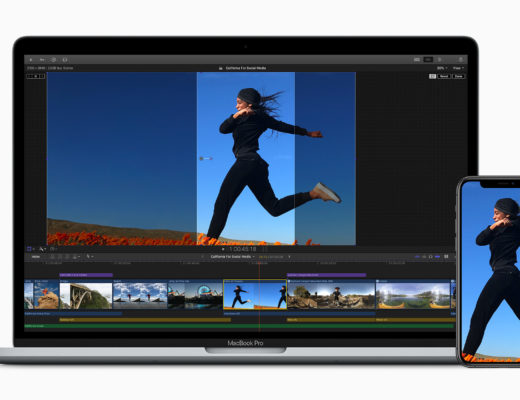
Task: Select the arched bridge clip thumbnail
Action: [x=86, y=294]
